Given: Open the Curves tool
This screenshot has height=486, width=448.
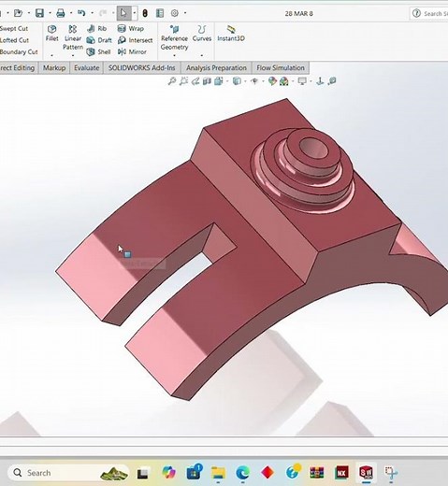Looking at the screenshot, I should pos(202,33).
